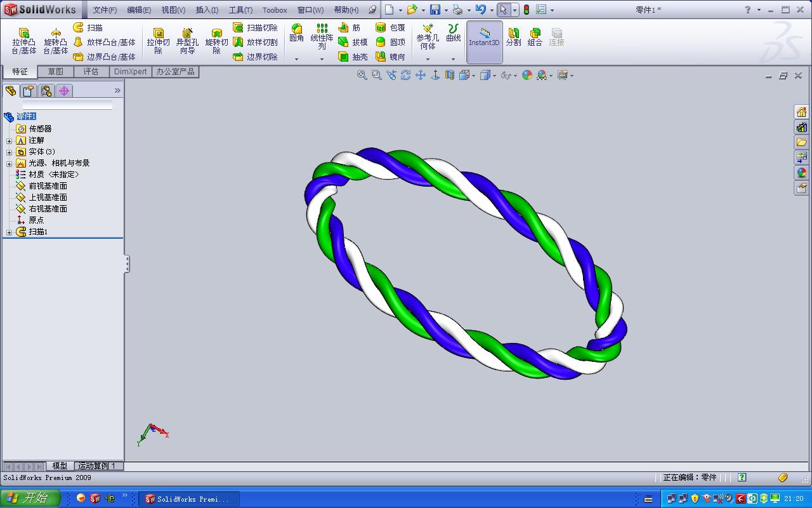This screenshot has width=812, height=508.
Task: Activate the pan view icon
Action: (x=421, y=75)
